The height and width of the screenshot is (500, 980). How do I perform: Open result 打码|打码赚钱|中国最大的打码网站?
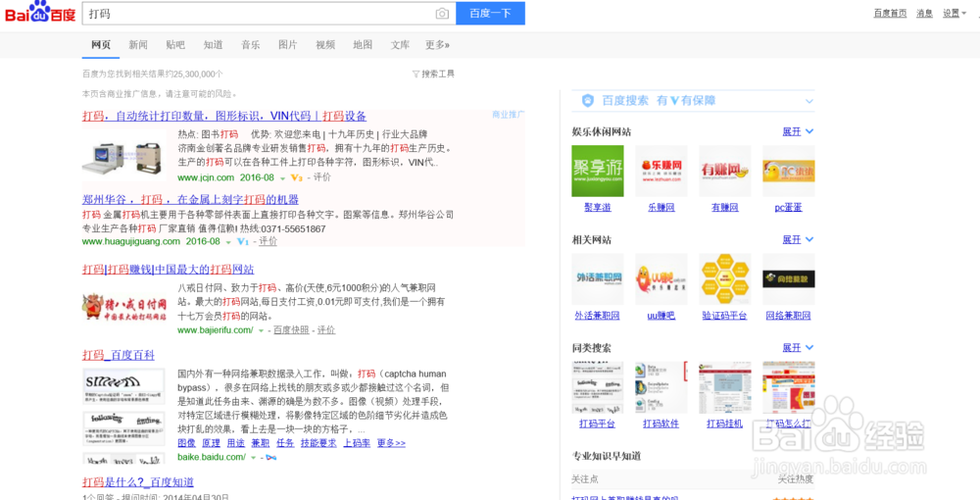point(169,270)
